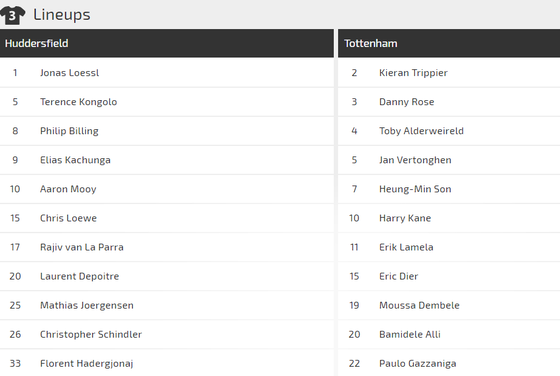
Task: Select Philip Billing in Huddersfield lineup
Action: 69,131
